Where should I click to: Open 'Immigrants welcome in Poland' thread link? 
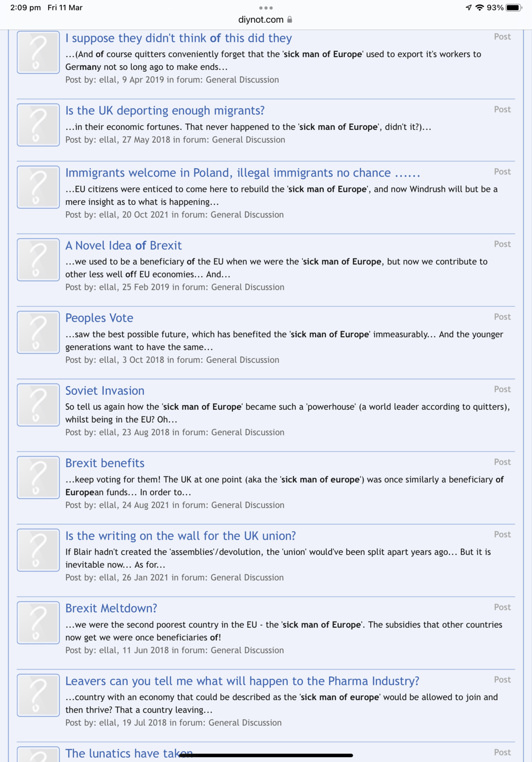[242, 173]
